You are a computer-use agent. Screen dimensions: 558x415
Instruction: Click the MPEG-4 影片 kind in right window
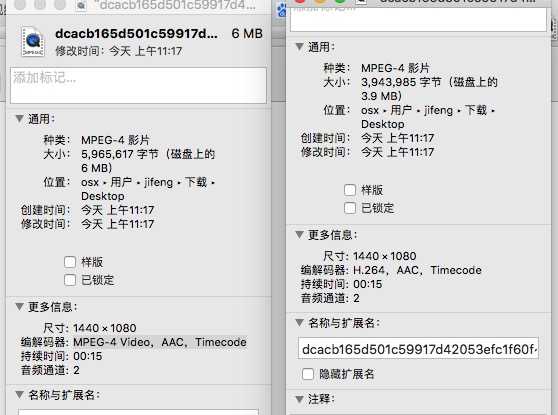395,68
